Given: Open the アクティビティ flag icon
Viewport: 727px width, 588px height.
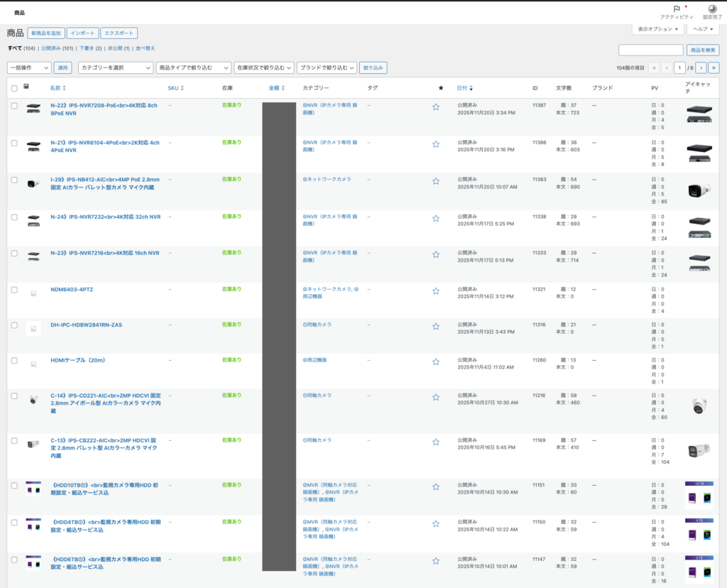Looking at the screenshot, I should (676, 9).
